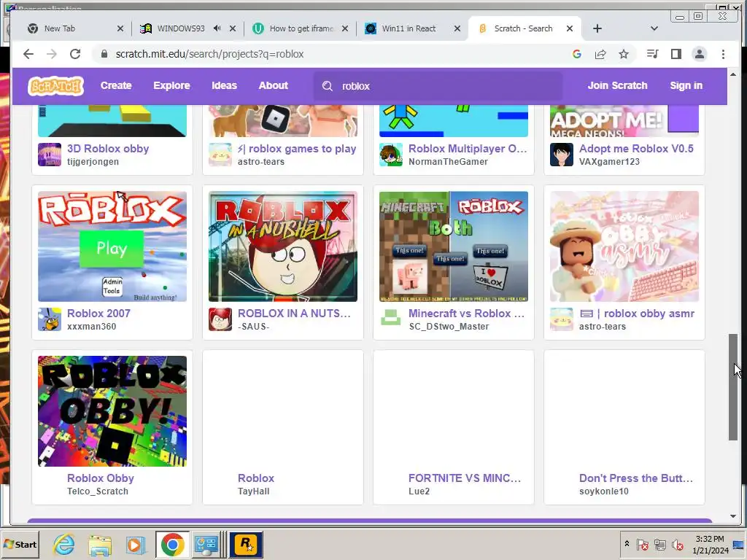Open NormanTheGamer's avatar
The image size is (747, 560).
[391, 155]
